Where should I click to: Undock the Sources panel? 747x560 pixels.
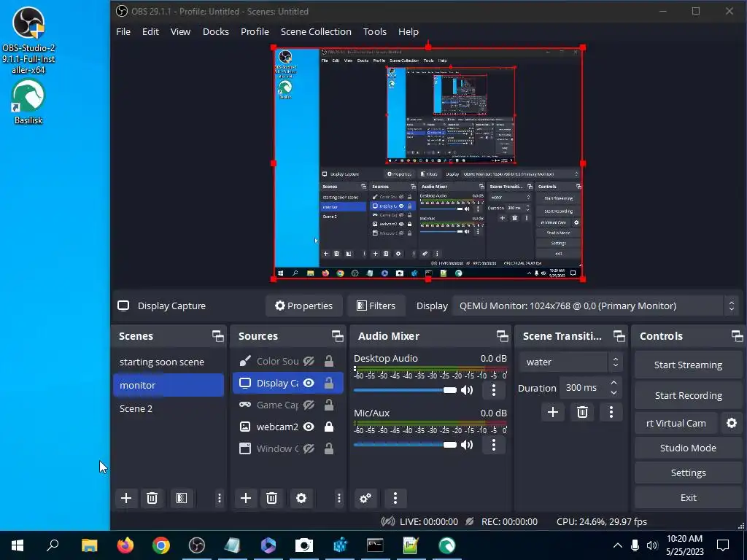(337, 336)
